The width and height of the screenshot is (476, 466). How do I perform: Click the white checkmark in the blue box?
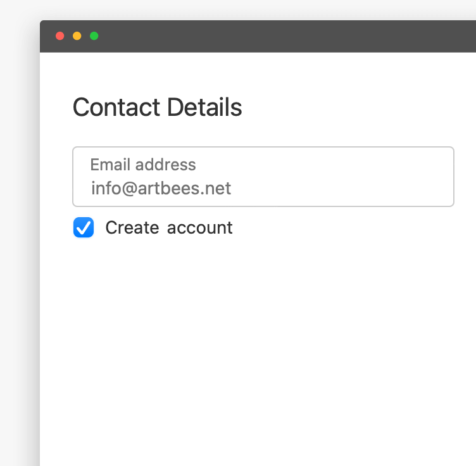[84, 228]
